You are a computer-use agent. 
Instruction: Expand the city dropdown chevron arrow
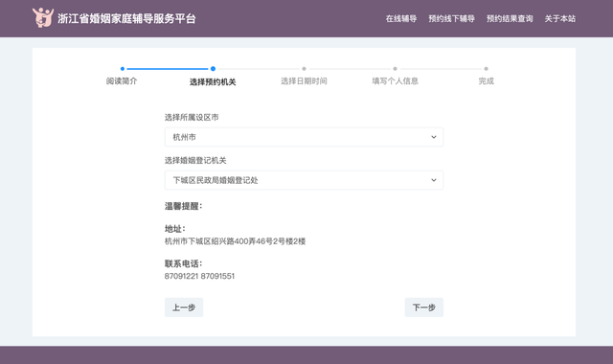(434, 137)
